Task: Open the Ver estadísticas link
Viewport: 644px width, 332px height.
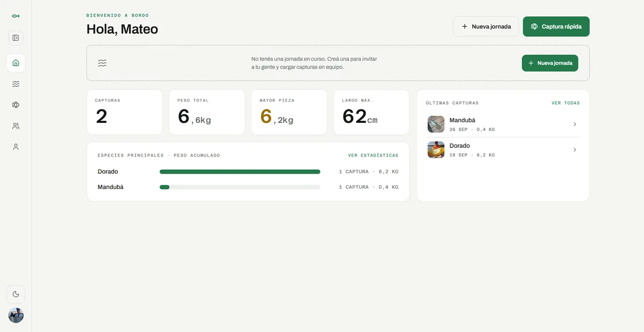Action: 373,156
